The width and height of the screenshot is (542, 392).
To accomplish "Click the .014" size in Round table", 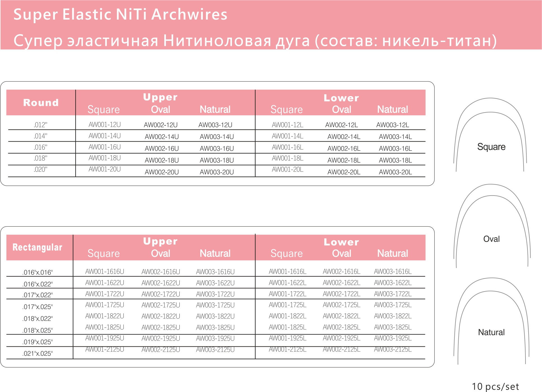I will pyautogui.click(x=40, y=136).
